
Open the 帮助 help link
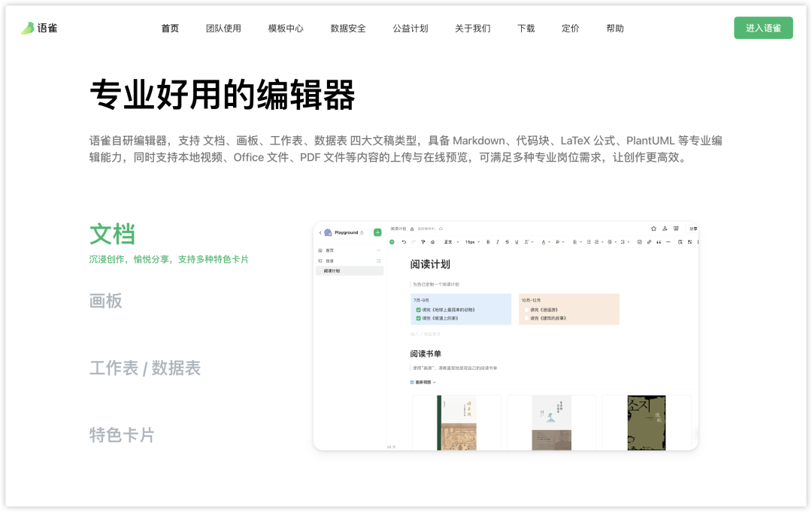click(615, 29)
